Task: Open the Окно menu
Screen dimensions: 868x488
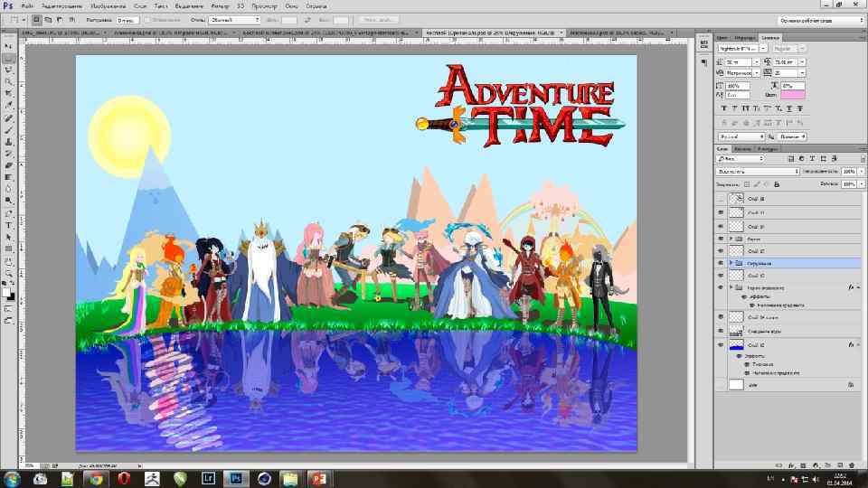Action: pyautogui.click(x=291, y=6)
